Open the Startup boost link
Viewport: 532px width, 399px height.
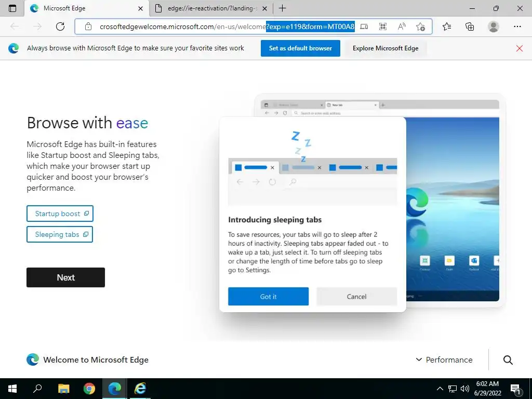pyautogui.click(x=60, y=214)
